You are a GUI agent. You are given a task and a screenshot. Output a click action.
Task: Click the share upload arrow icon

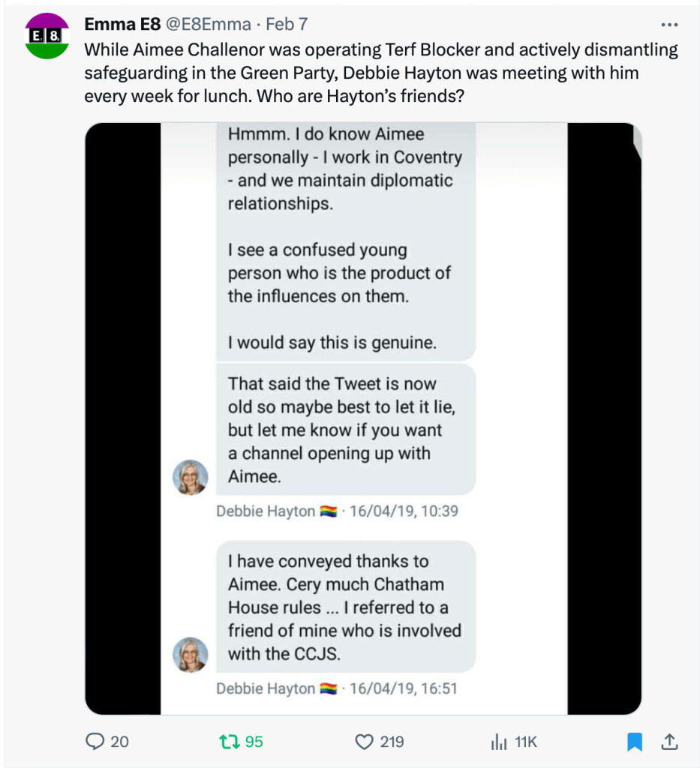click(x=669, y=742)
